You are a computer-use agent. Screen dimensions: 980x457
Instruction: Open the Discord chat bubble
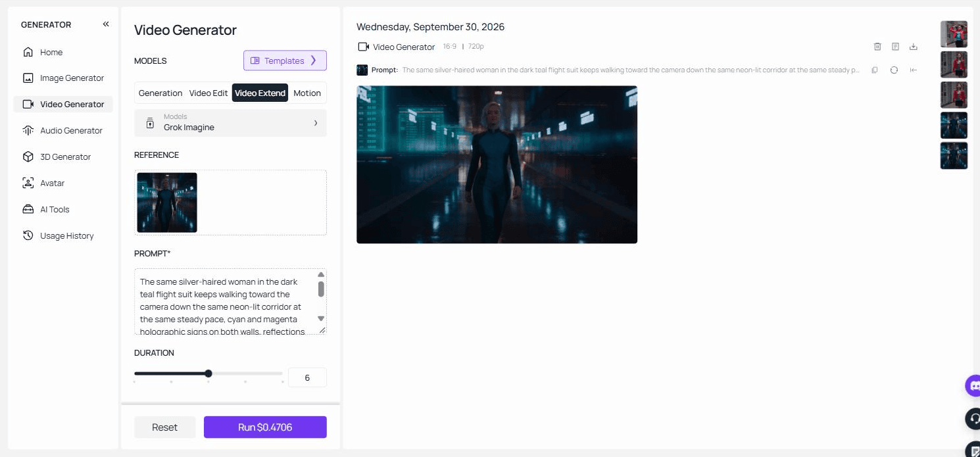coord(973,385)
